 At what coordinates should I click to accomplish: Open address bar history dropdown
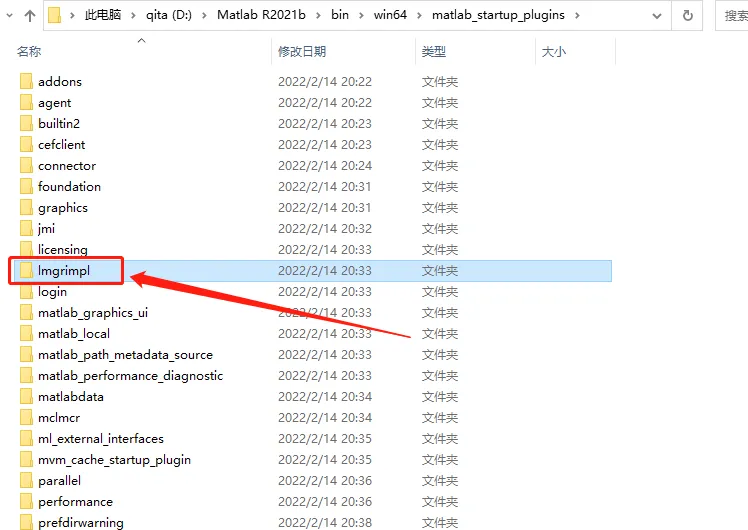point(657,16)
